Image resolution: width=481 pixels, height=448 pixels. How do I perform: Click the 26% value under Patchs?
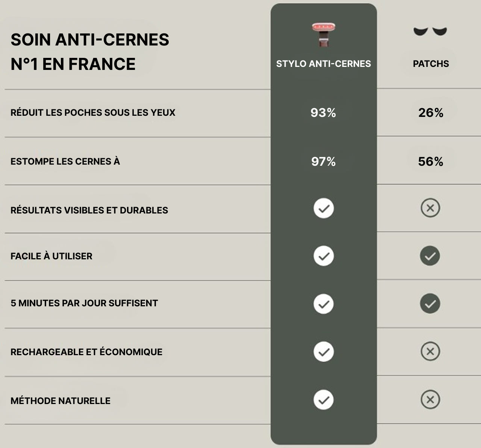click(431, 113)
